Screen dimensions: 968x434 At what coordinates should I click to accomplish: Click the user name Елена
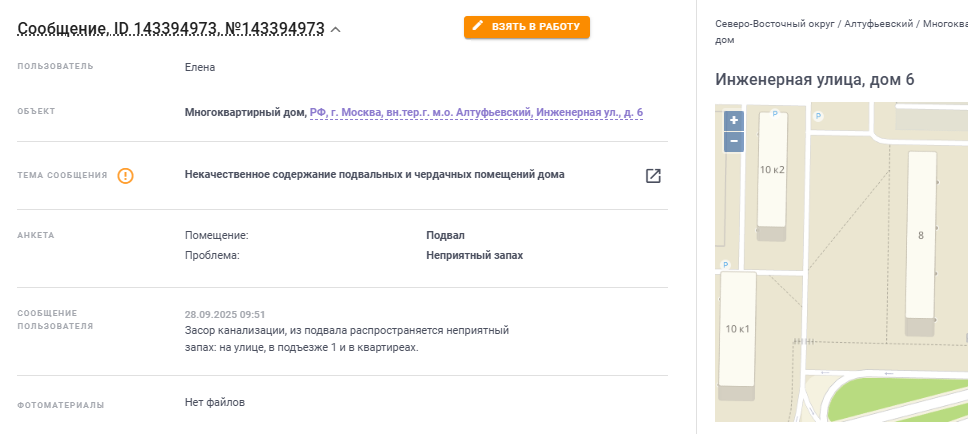click(x=200, y=67)
